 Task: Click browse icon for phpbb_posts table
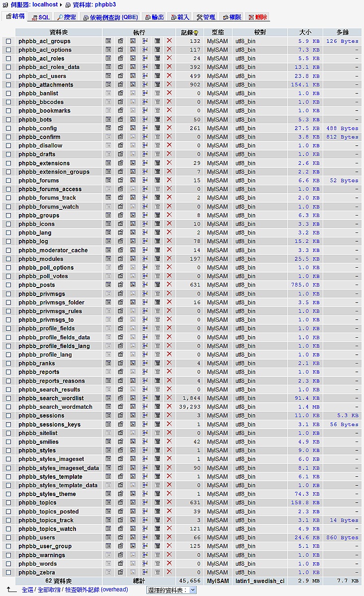(x=108, y=285)
